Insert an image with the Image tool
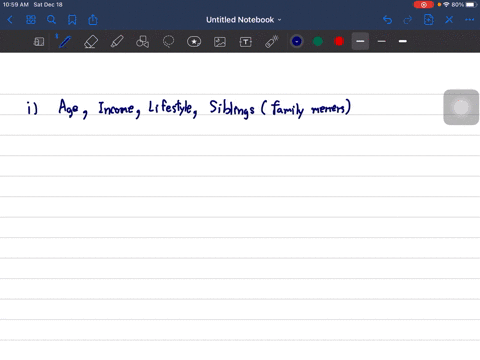The width and height of the screenshot is (480, 360). tap(220, 42)
